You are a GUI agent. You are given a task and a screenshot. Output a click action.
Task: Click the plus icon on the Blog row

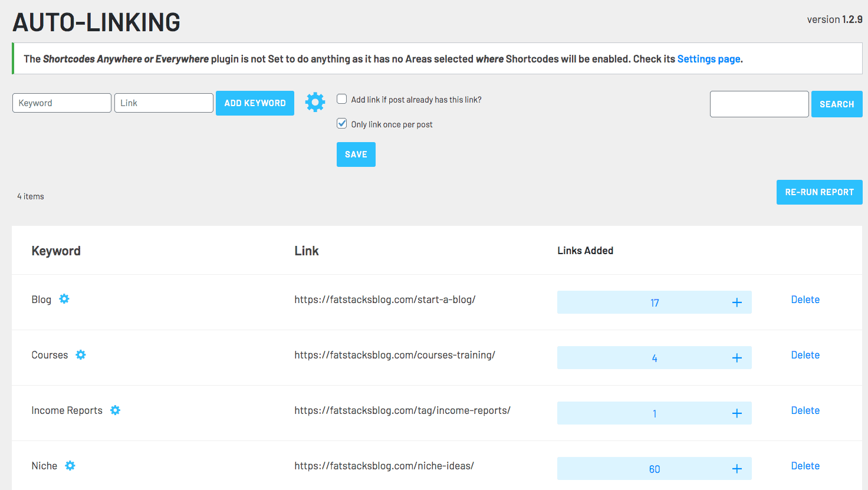[737, 302]
